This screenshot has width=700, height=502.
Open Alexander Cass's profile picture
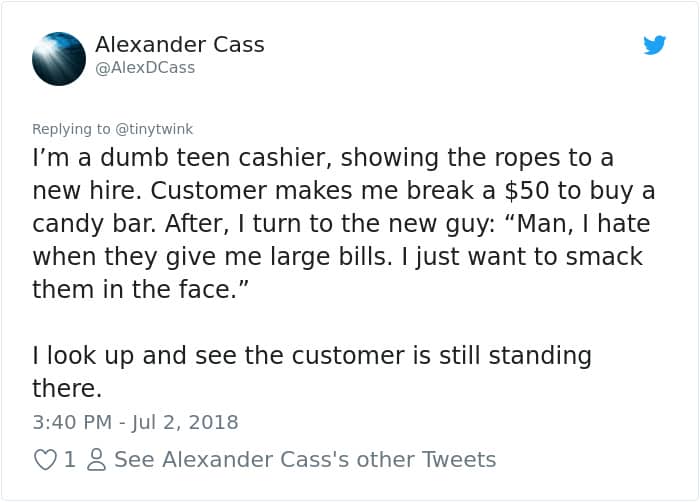coord(58,56)
